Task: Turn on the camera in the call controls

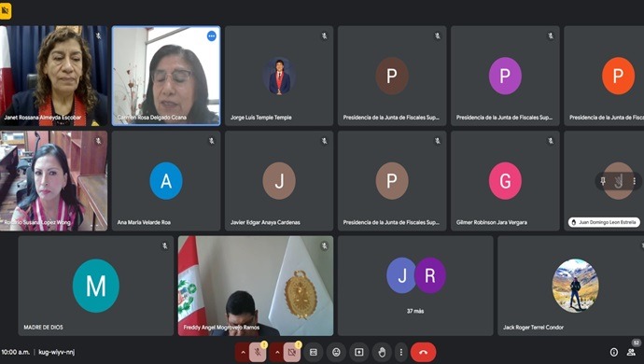Action: (x=292, y=352)
